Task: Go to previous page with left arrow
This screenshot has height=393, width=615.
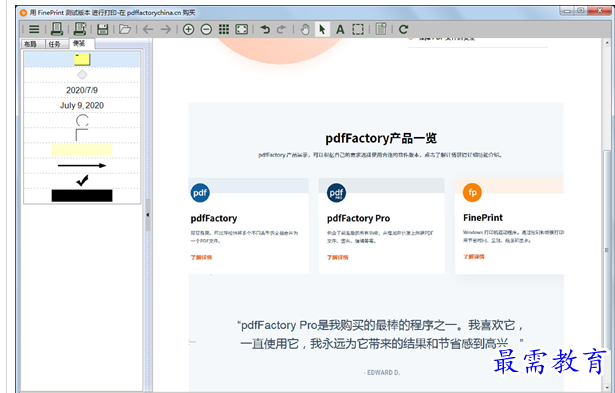Action: point(148,29)
